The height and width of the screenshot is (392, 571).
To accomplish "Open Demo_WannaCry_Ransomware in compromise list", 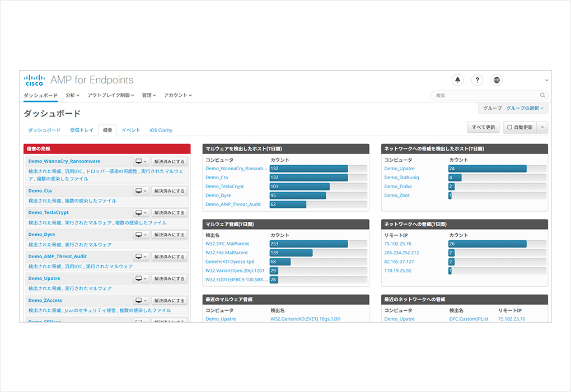I will point(64,161).
